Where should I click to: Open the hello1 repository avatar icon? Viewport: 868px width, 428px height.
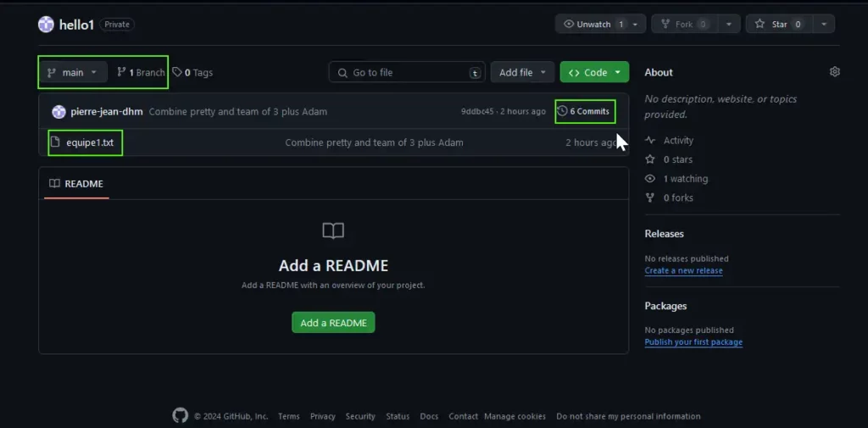46,25
